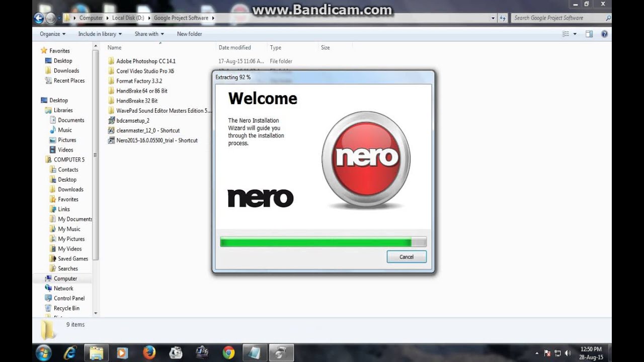Click the Windows Start orb
The height and width of the screenshot is (362, 644).
[44, 352]
